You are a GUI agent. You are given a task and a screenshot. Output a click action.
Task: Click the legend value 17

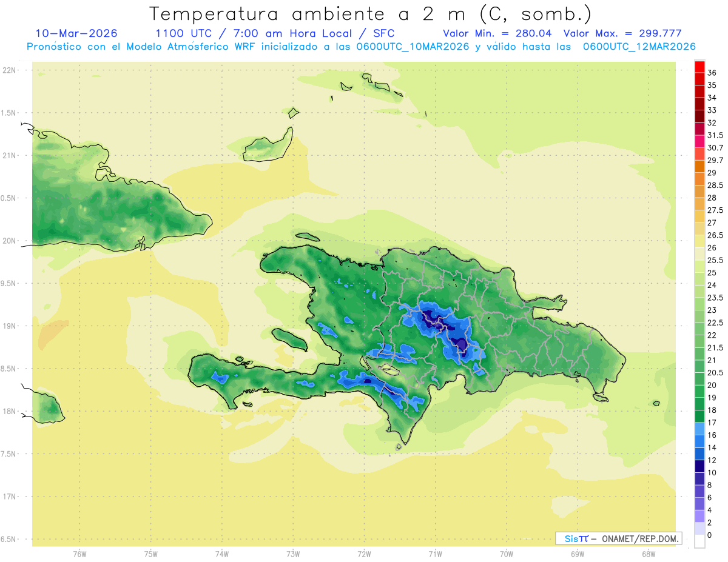click(x=712, y=423)
